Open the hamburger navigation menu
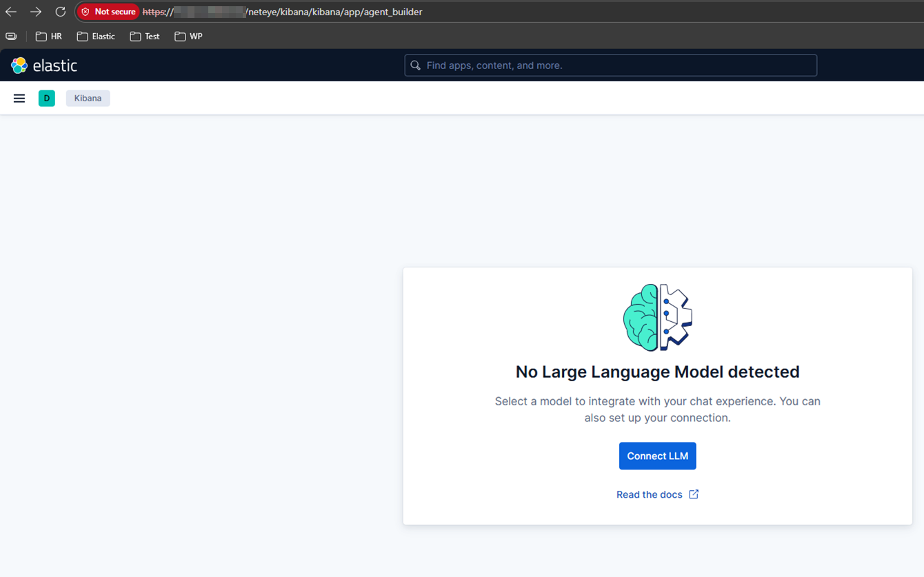The height and width of the screenshot is (577, 924). (19, 99)
